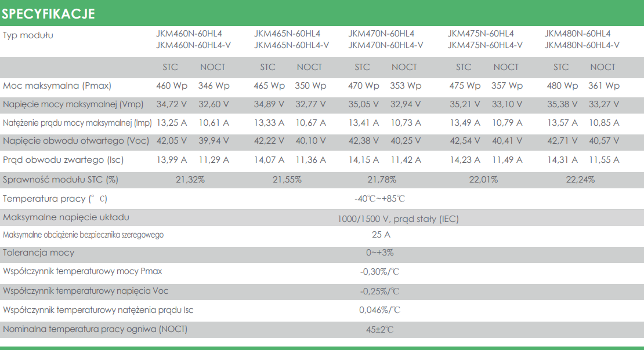644x350 pixels.
Task: Click the 32,77 V value
Action: 310,104
